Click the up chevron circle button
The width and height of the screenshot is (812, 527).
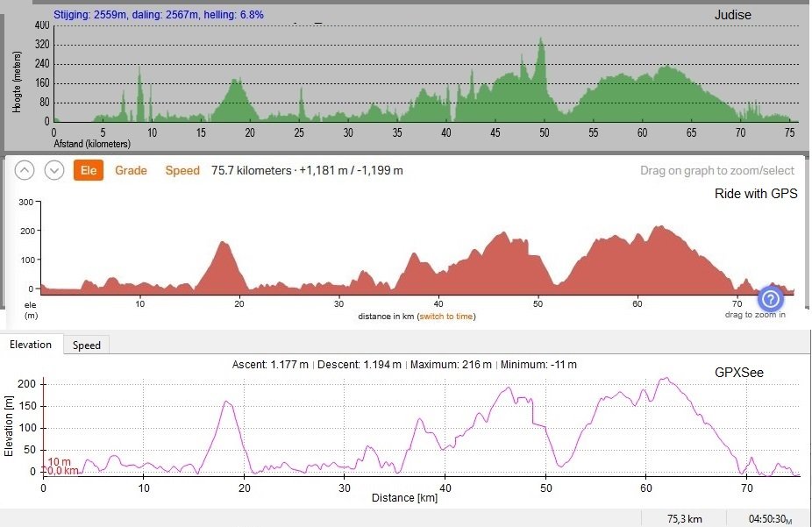click(x=25, y=171)
